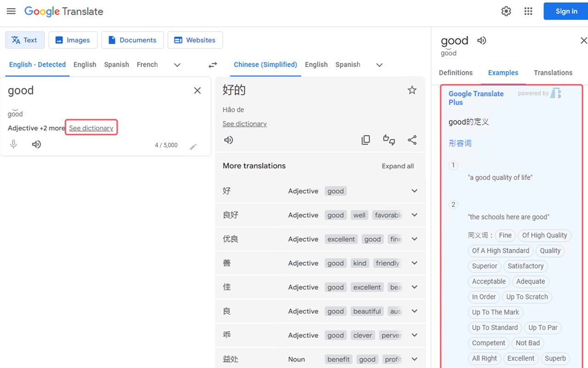588x368 pixels.
Task: Expand the 好 translation row
Action: coord(414,191)
